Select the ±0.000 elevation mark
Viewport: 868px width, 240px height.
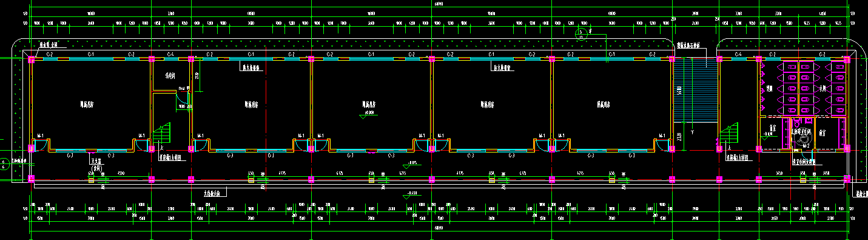click(x=368, y=114)
